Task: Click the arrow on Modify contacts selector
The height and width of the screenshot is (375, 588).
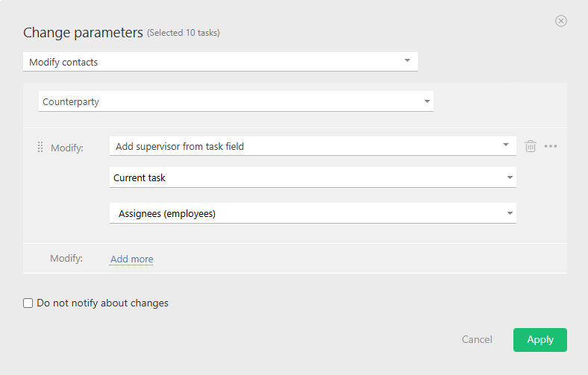Action: click(x=407, y=61)
